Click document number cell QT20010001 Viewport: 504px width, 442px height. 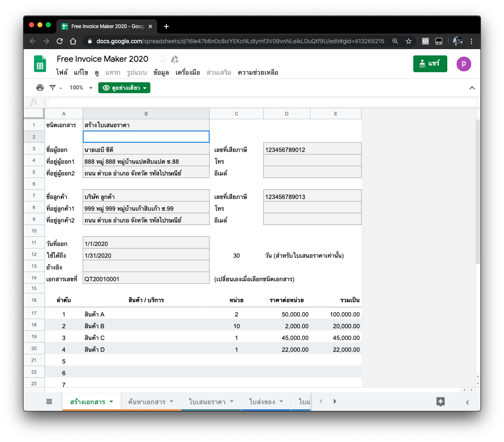(146, 279)
